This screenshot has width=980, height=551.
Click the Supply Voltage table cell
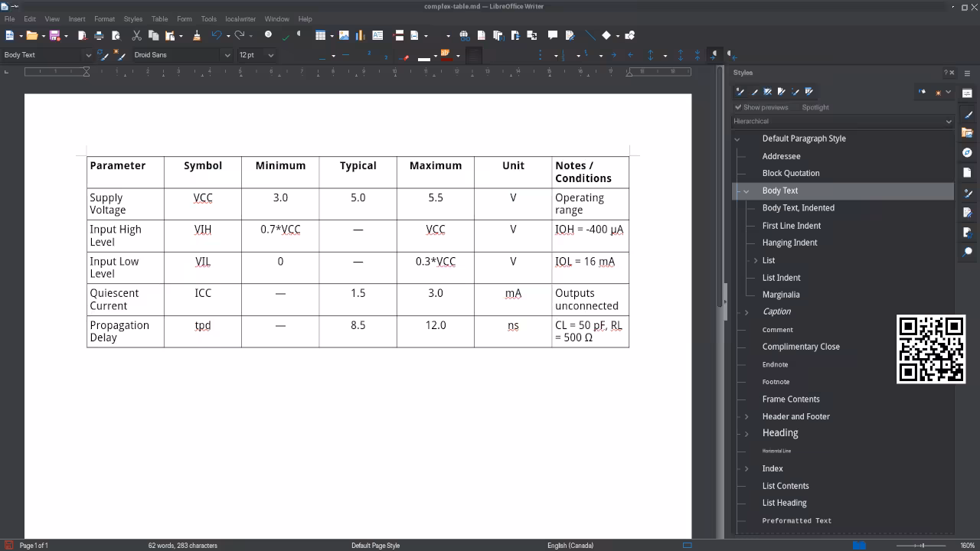[126, 204]
